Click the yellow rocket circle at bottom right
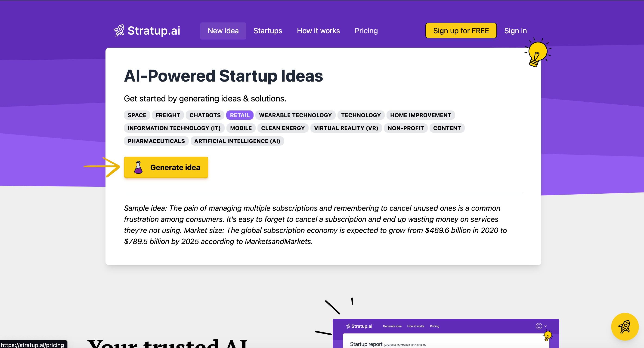The width and height of the screenshot is (644, 348). (x=625, y=327)
